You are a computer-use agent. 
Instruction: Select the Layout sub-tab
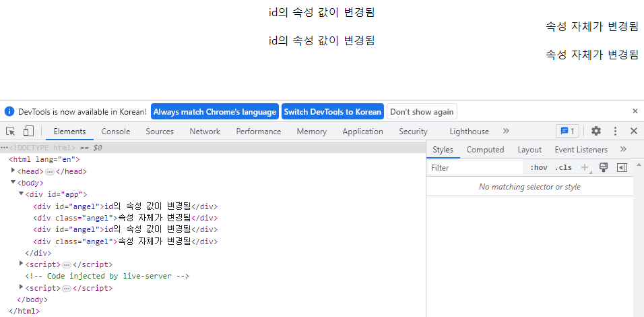[x=529, y=150]
